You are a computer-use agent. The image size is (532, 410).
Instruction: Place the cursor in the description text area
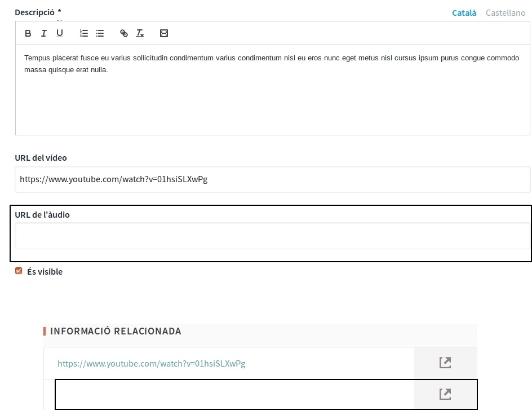[272, 102]
